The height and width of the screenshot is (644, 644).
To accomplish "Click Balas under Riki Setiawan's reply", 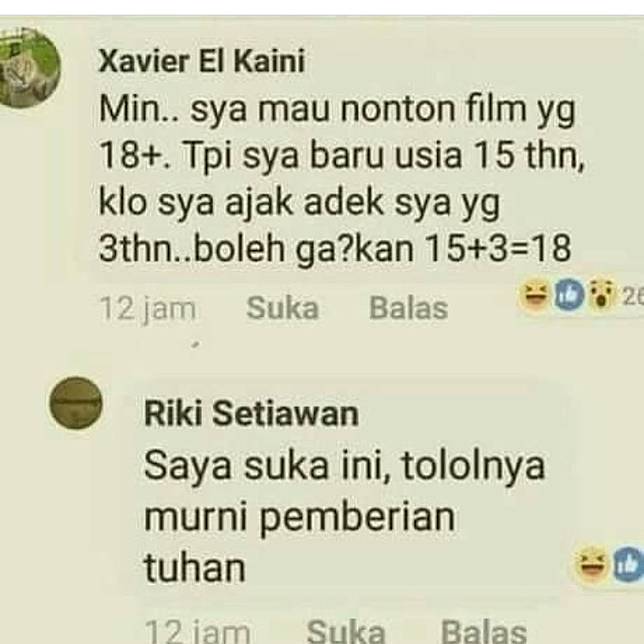I will 484,631.
